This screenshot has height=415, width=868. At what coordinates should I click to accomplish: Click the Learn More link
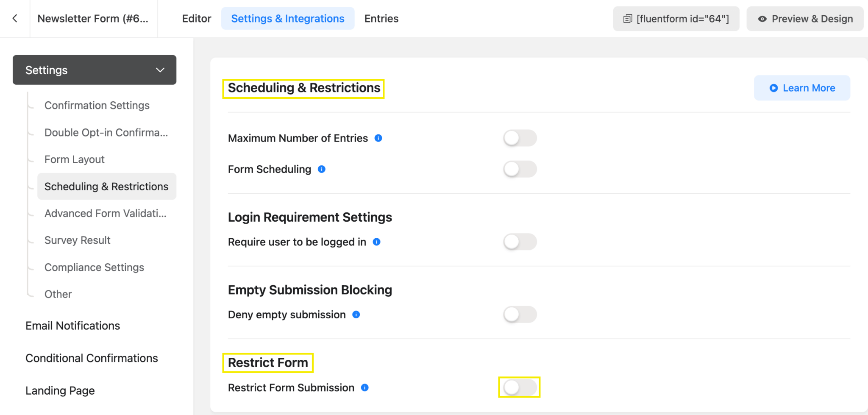(x=802, y=88)
